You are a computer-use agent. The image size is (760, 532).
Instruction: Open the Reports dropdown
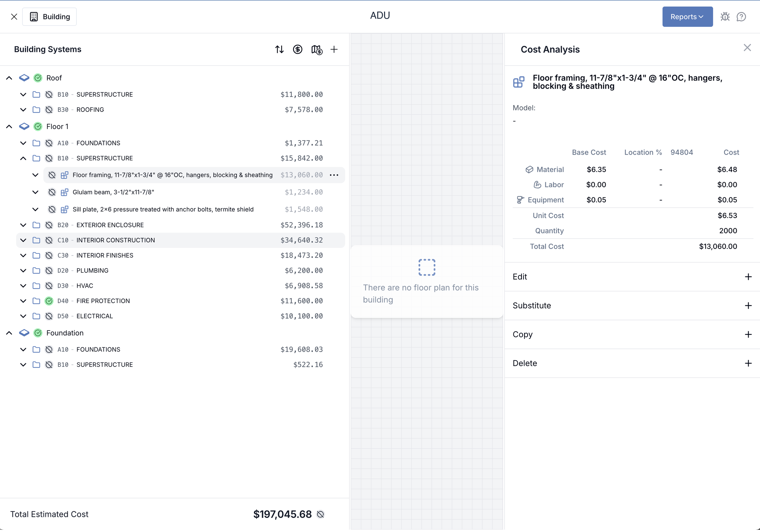tap(687, 16)
